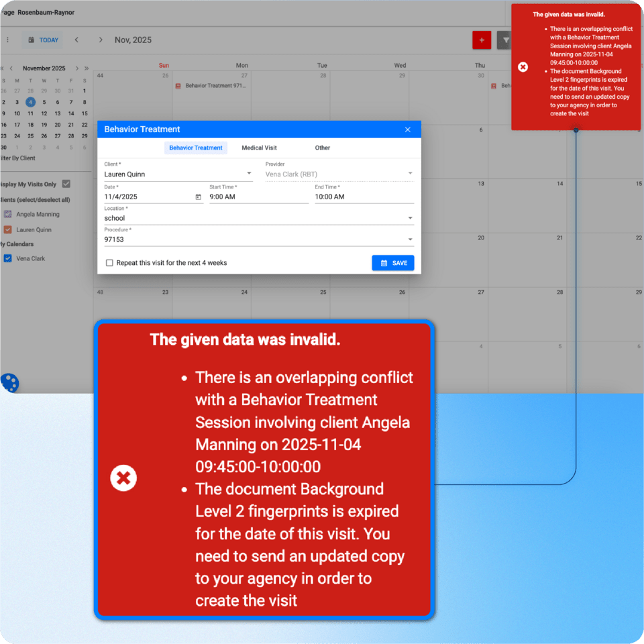
Task: Select the Other tab in the dialog
Action: pyautogui.click(x=322, y=147)
